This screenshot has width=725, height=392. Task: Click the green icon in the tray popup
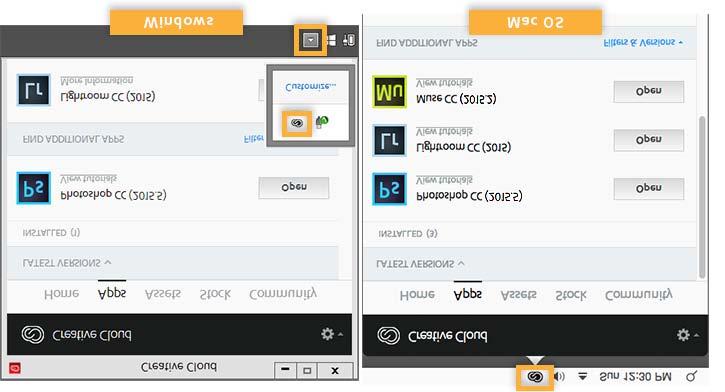(322, 122)
